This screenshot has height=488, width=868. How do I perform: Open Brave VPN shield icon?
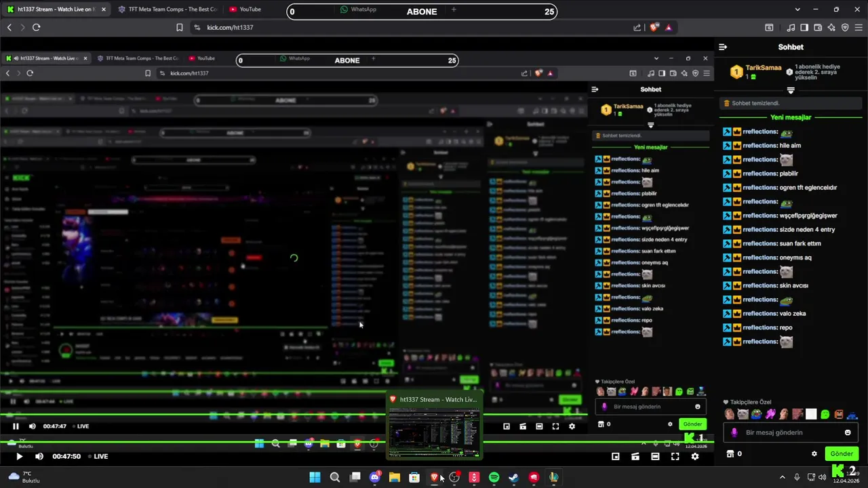tap(845, 28)
